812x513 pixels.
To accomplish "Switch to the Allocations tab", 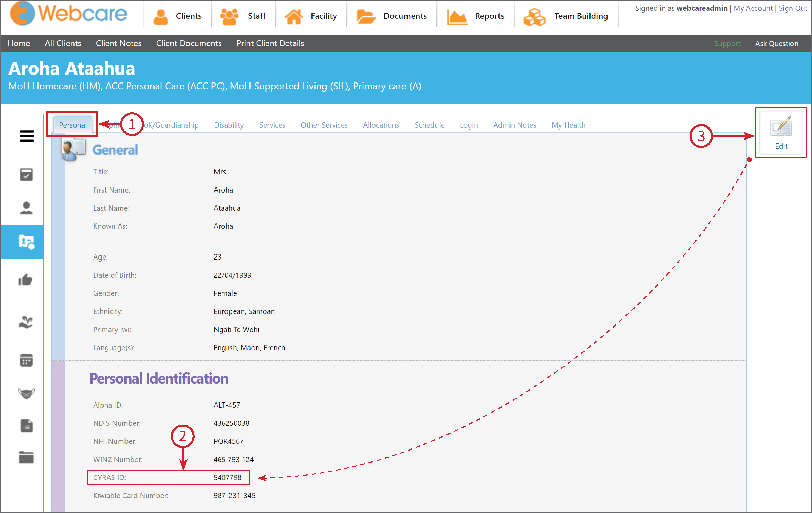I will pyautogui.click(x=381, y=125).
